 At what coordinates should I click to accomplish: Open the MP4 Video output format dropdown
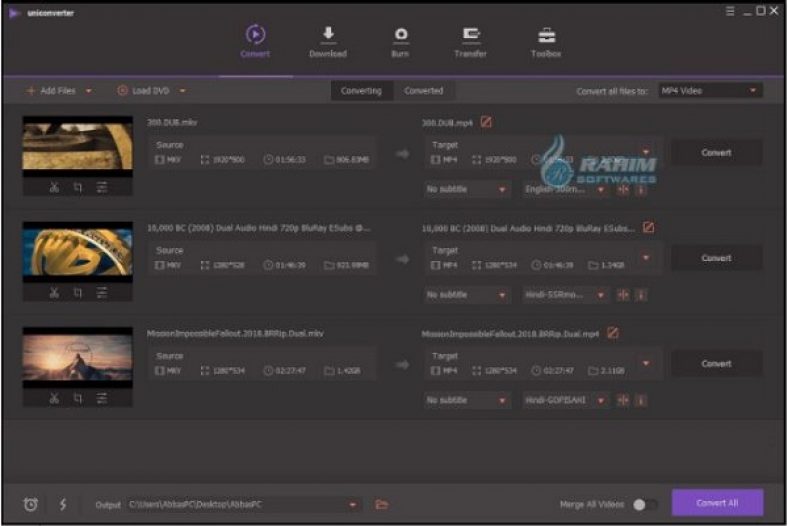710,91
